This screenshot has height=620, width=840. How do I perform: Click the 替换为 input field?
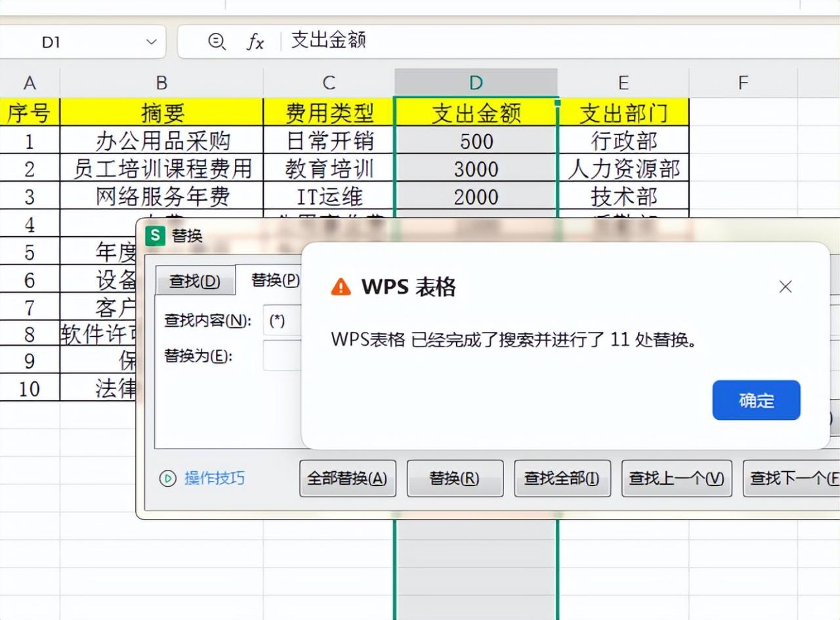283,356
